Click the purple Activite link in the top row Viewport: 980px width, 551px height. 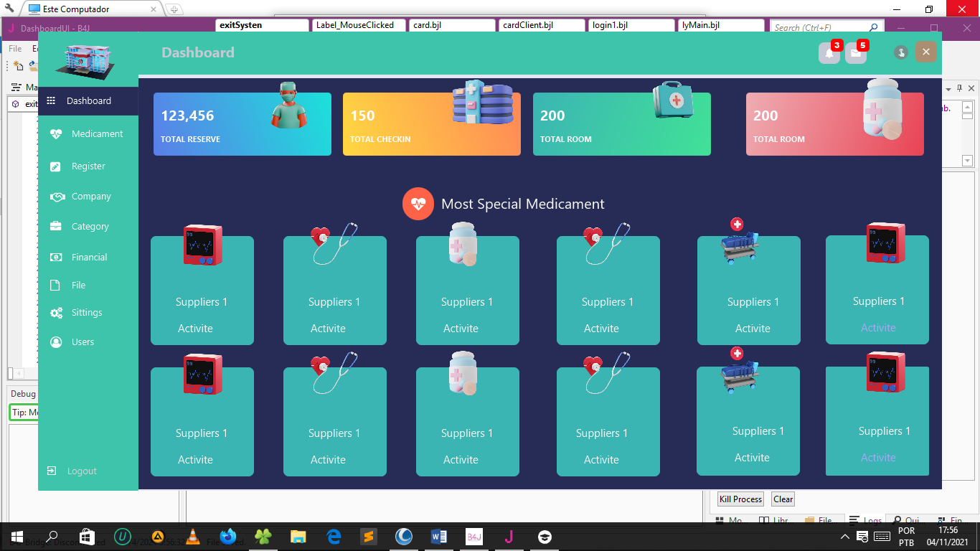tap(878, 328)
